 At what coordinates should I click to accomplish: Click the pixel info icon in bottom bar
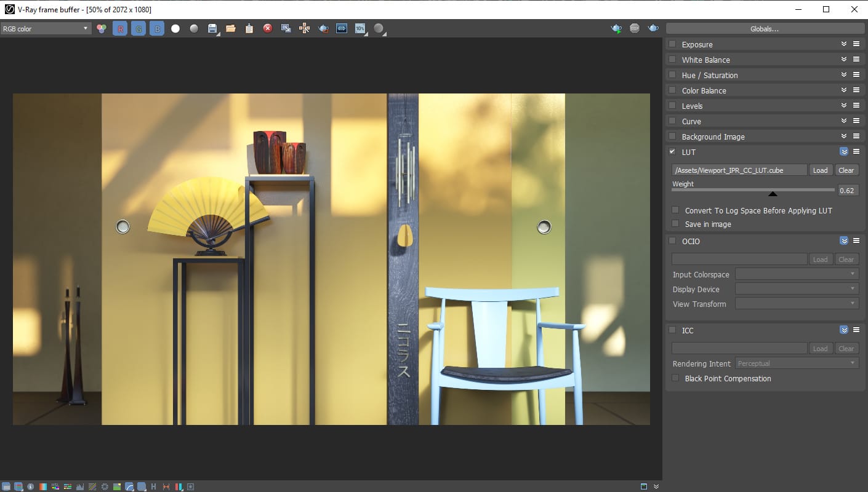click(x=30, y=486)
